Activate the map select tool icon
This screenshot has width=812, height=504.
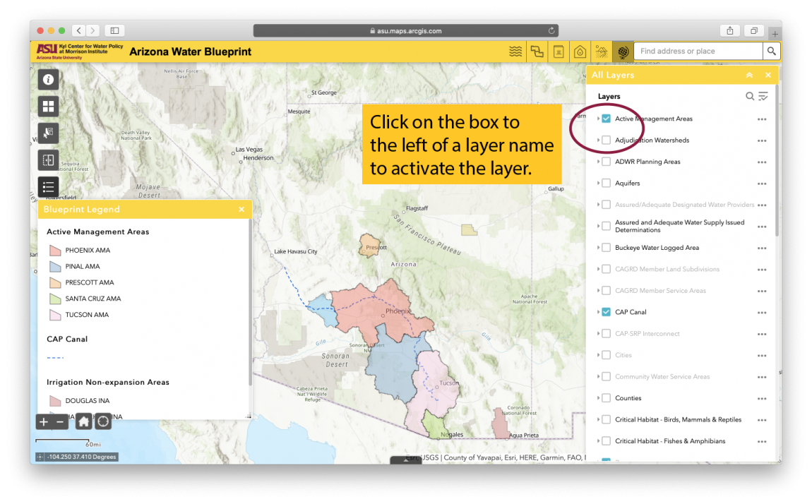coord(47,133)
